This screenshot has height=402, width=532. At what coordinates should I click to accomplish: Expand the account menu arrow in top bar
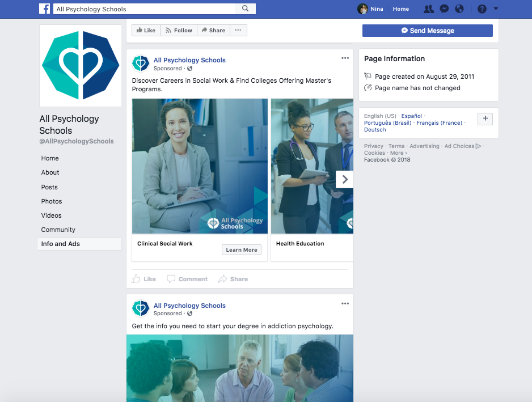click(496, 9)
